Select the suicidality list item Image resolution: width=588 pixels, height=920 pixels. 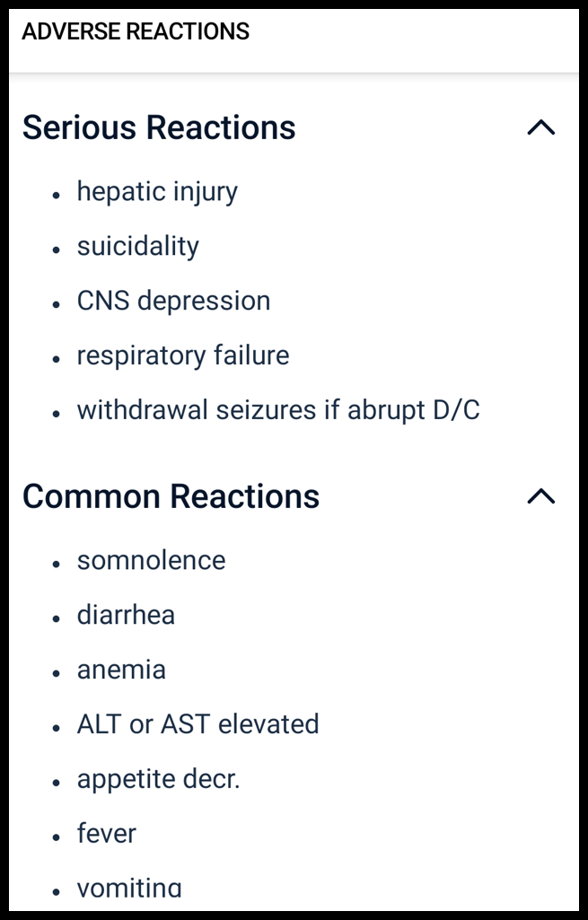pyautogui.click(x=138, y=246)
